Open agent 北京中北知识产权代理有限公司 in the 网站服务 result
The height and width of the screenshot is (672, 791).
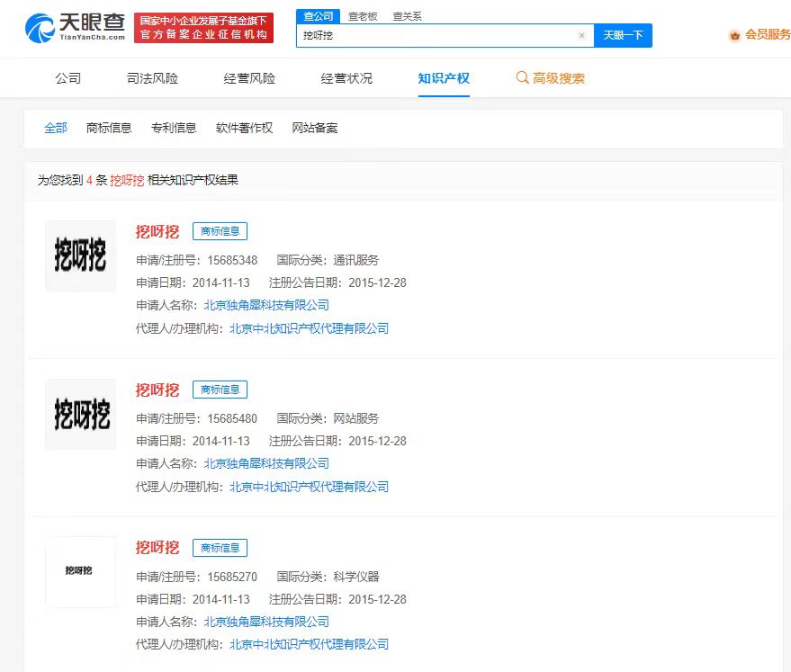click(310, 487)
